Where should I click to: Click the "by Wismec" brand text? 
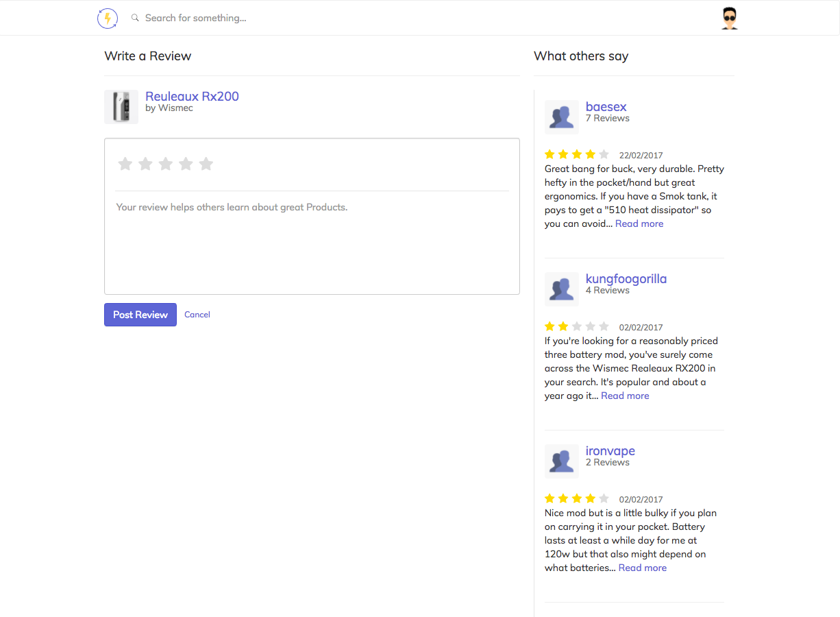tap(169, 108)
